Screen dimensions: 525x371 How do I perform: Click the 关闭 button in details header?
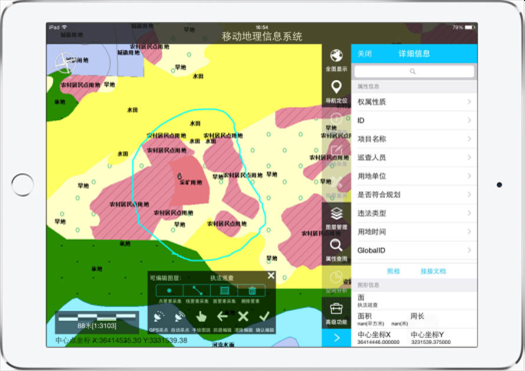tap(365, 54)
